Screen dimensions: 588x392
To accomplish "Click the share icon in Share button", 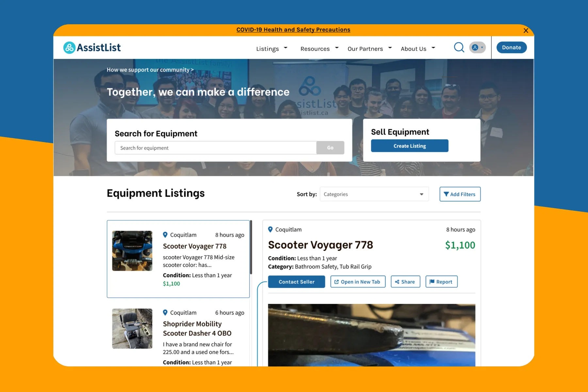I will [x=397, y=282].
